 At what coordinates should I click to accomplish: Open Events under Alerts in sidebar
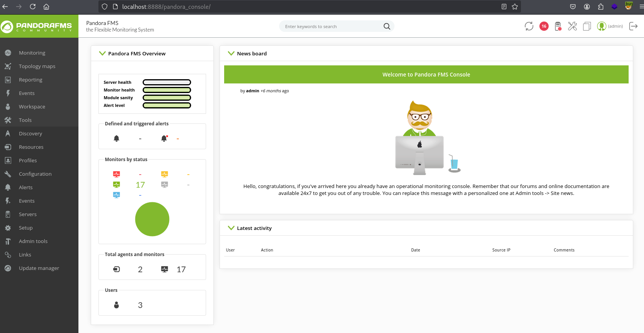point(27,201)
